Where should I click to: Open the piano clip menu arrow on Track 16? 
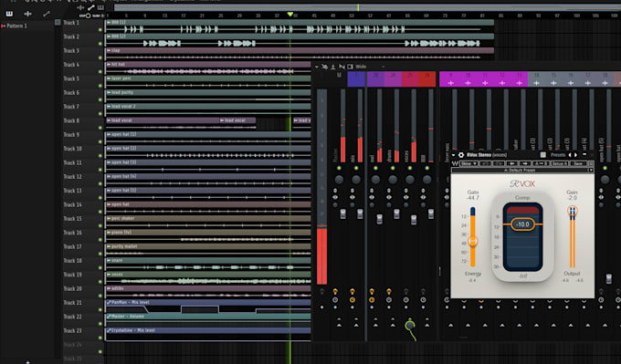109,233
